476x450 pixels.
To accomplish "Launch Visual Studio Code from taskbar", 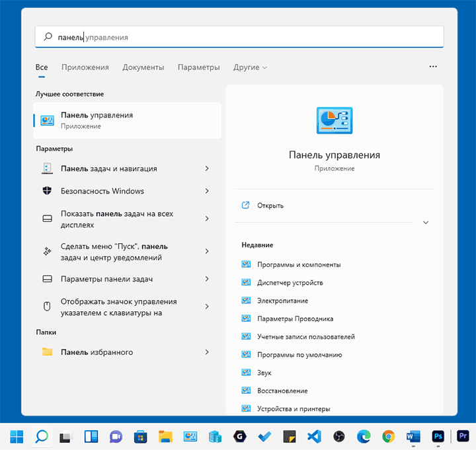I will click(314, 437).
